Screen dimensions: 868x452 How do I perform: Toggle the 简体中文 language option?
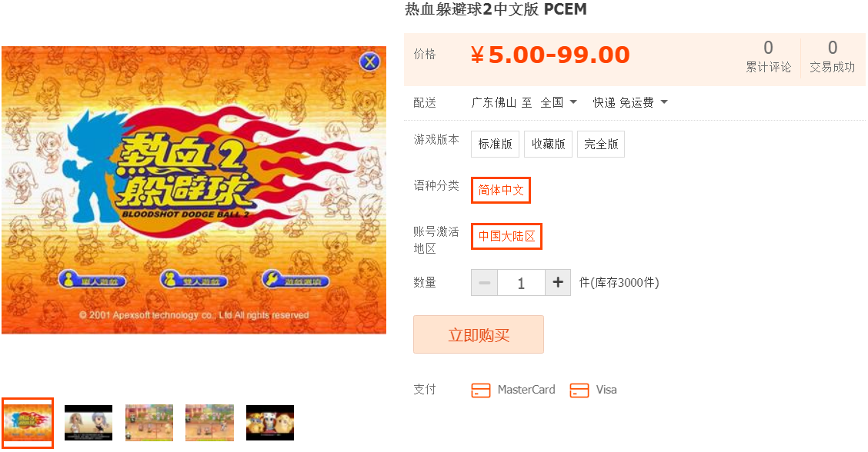500,191
